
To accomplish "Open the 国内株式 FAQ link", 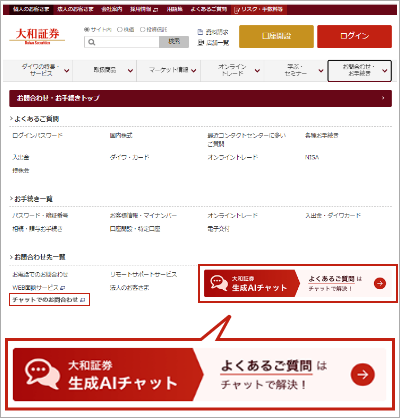I will [121, 135].
